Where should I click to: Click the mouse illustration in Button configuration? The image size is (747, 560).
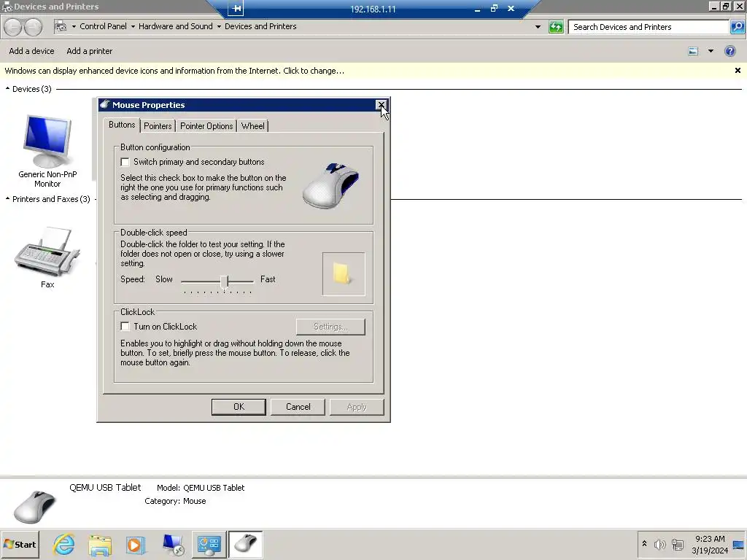click(331, 186)
